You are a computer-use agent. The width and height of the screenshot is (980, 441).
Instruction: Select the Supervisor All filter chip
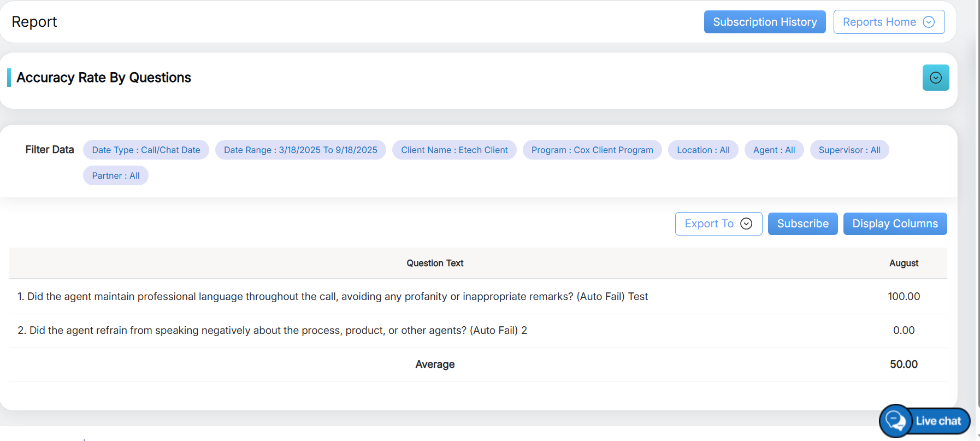click(849, 150)
